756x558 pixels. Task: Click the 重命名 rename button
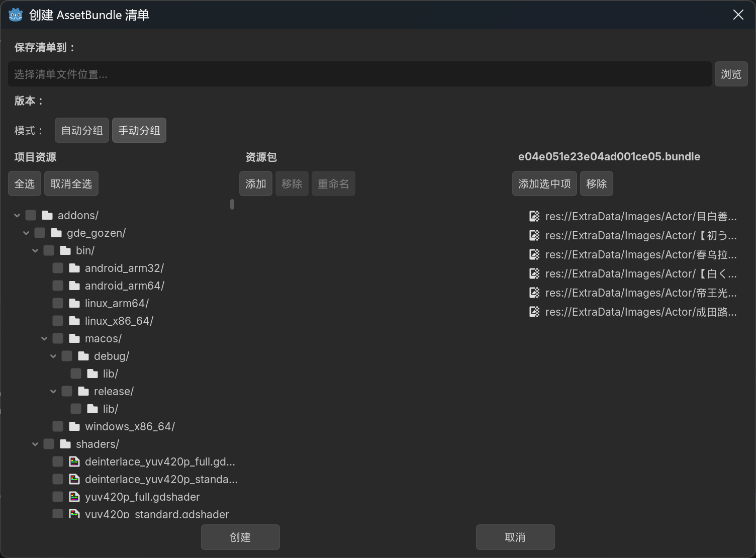point(333,184)
